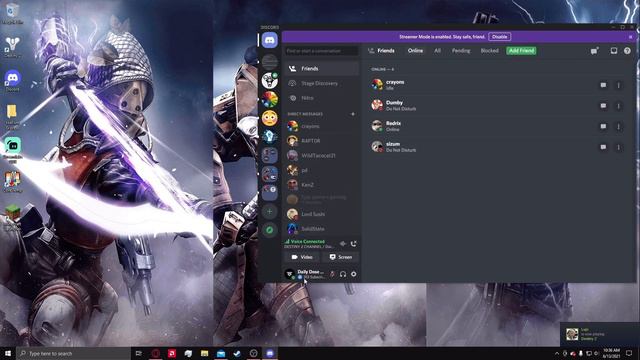Open more options for crayons
This screenshot has height=360, width=640.
[x=618, y=85]
